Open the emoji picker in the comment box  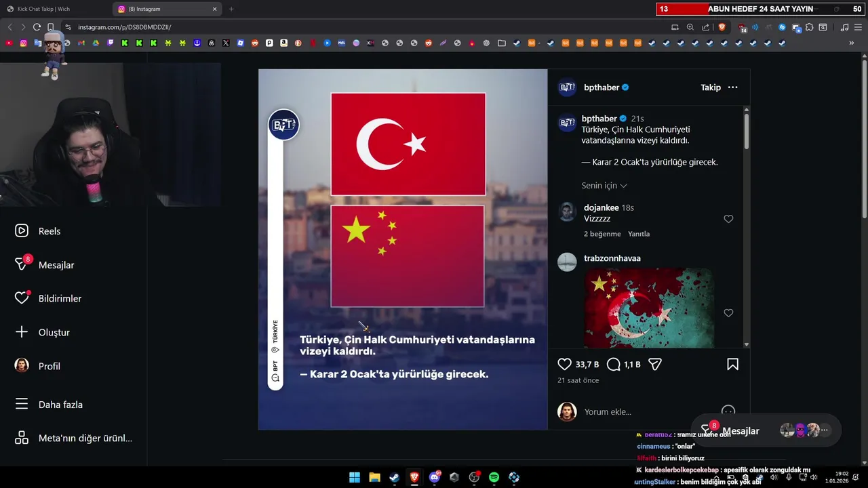tap(728, 411)
